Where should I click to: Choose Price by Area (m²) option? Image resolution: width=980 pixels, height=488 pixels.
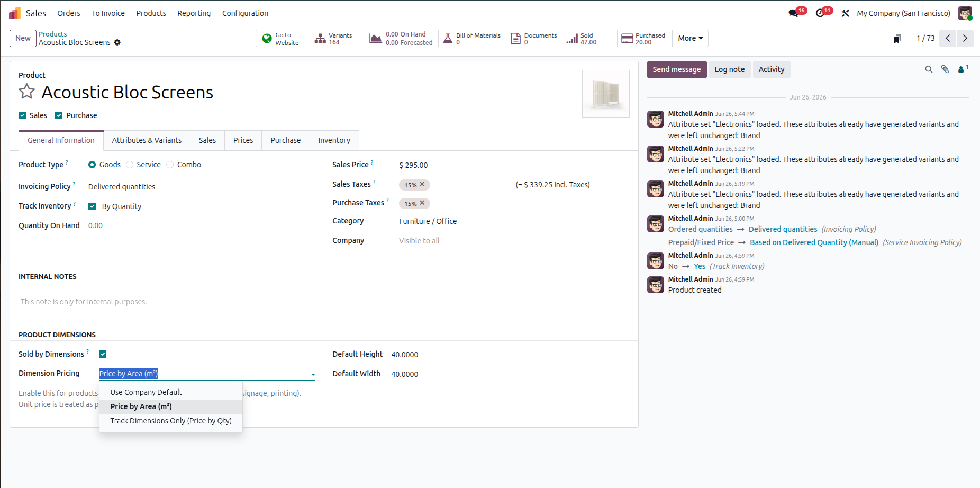(x=171, y=406)
